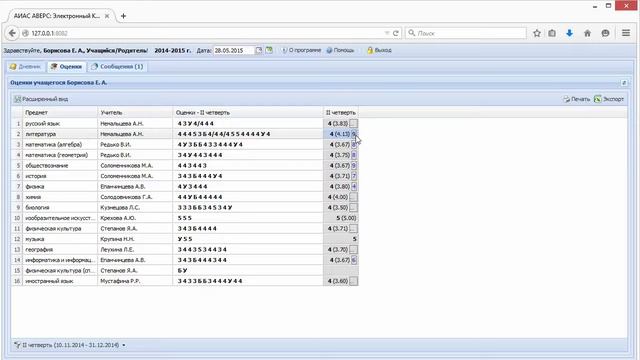The image size is (640, 360).
Task: Open Помощь help
Action: click(x=340, y=50)
